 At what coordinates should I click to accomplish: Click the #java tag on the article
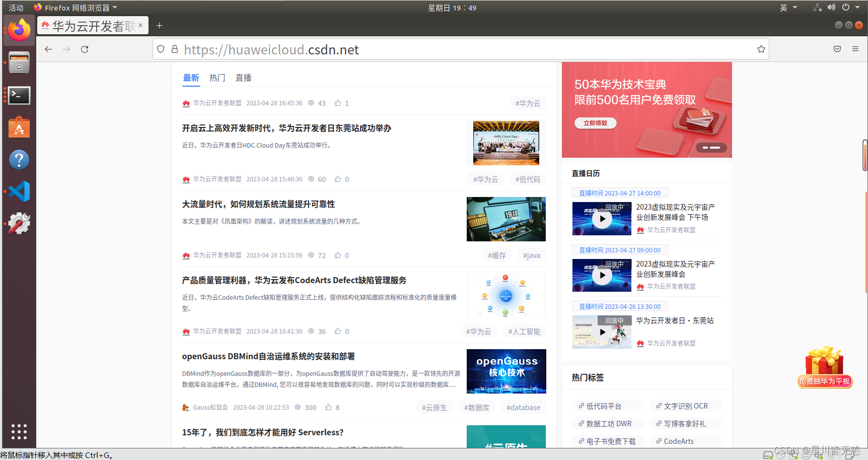click(x=531, y=255)
